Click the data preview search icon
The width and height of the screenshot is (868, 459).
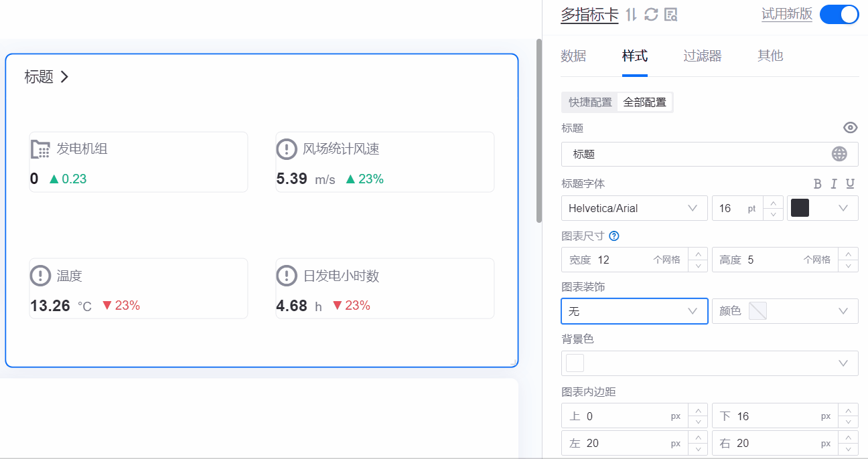click(x=671, y=15)
